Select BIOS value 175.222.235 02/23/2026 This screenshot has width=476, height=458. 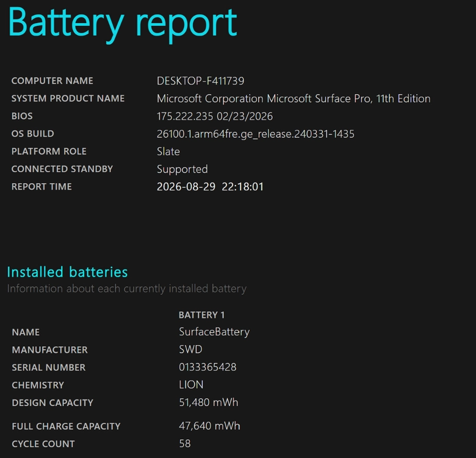pos(215,116)
